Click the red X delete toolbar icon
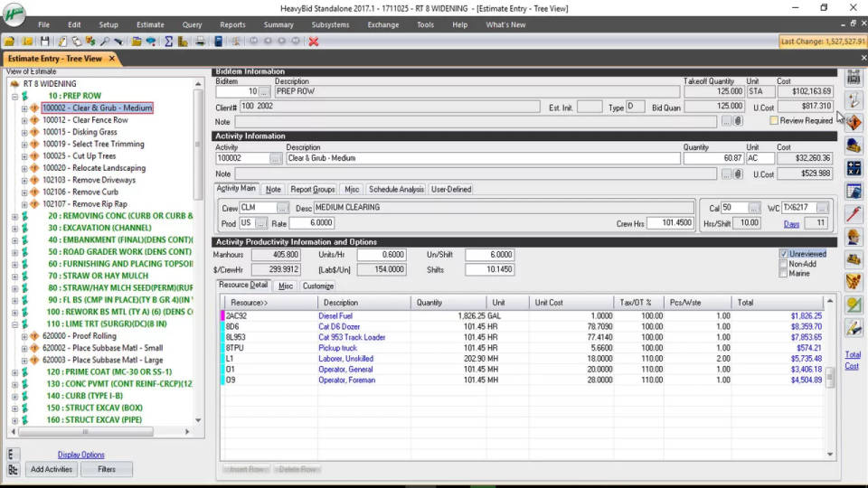 pyautogui.click(x=314, y=42)
